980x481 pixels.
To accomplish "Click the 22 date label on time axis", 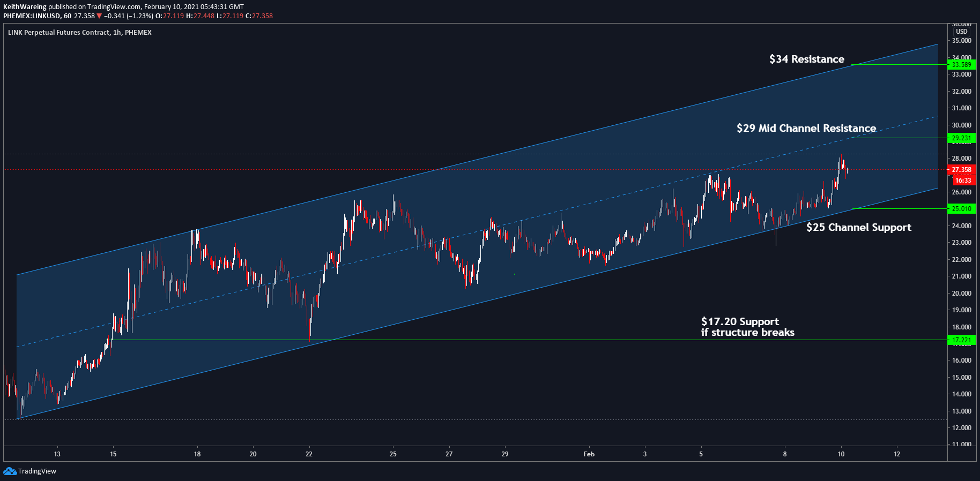I will pos(309,454).
